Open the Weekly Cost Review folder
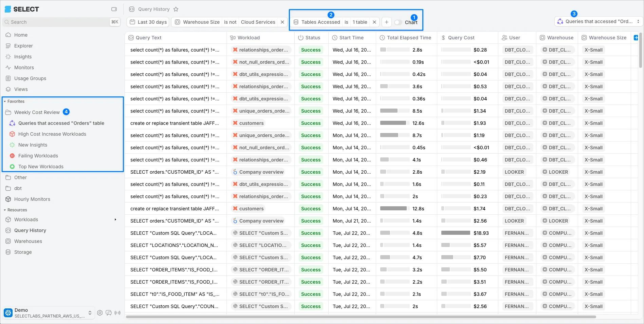The width and height of the screenshot is (644, 324). [37, 112]
